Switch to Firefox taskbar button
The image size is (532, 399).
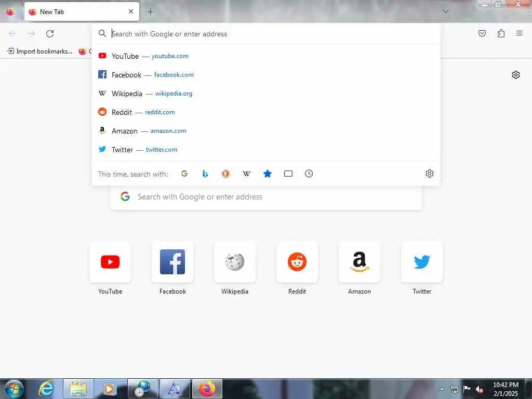click(x=207, y=389)
